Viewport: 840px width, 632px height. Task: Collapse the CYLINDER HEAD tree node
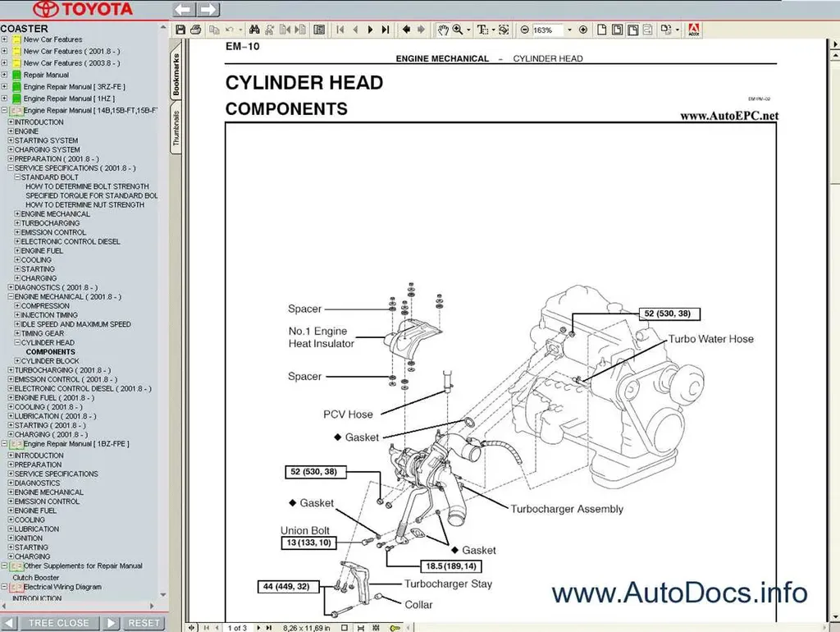17,342
